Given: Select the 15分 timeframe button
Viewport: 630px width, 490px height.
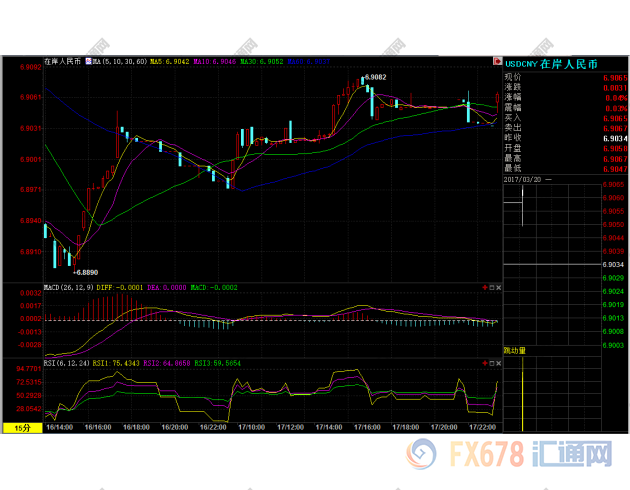Looking at the screenshot, I should (x=21, y=427).
